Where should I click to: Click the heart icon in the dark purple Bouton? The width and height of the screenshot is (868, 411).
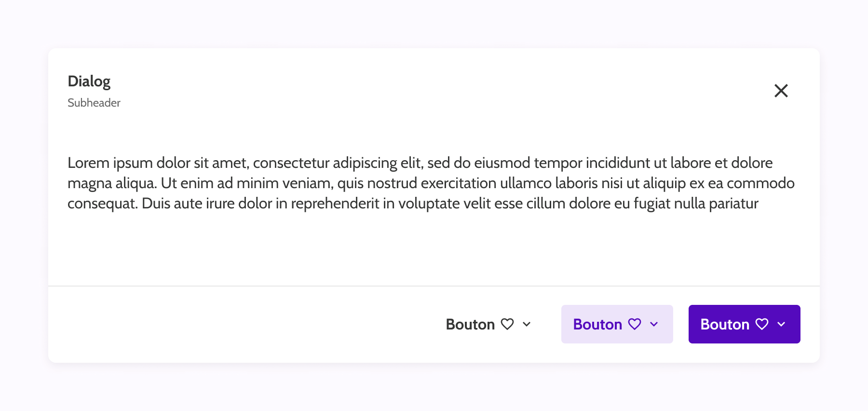point(762,324)
